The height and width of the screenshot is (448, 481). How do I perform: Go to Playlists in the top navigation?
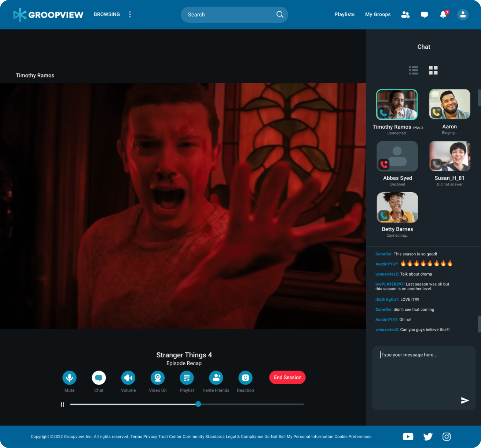(344, 14)
